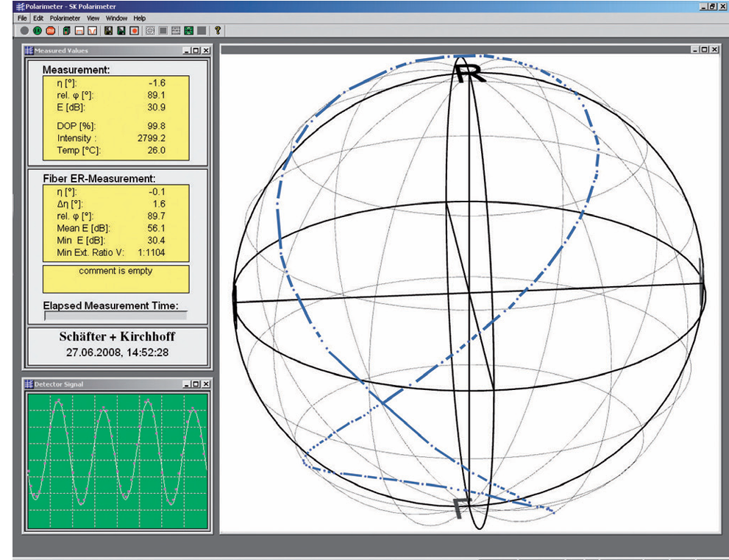Click the 'comment is empty' field
Viewport: 729px width, 560px height.
pos(116,279)
